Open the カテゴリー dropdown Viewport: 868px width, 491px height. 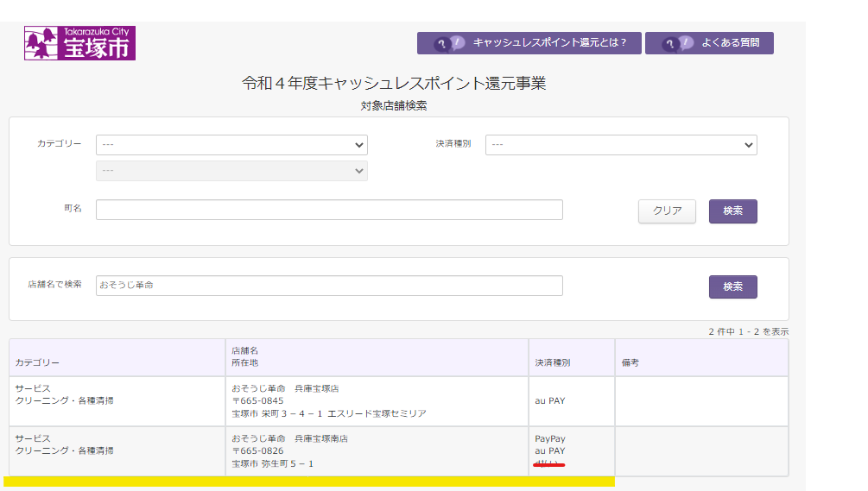tap(231, 145)
